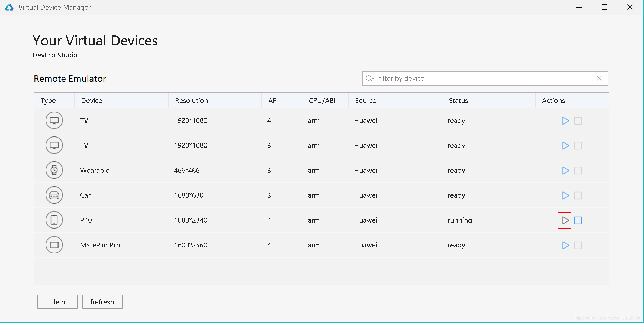Image resolution: width=644 pixels, height=323 pixels.
Task: Click the Wearable watch type icon
Action: [x=54, y=170]
